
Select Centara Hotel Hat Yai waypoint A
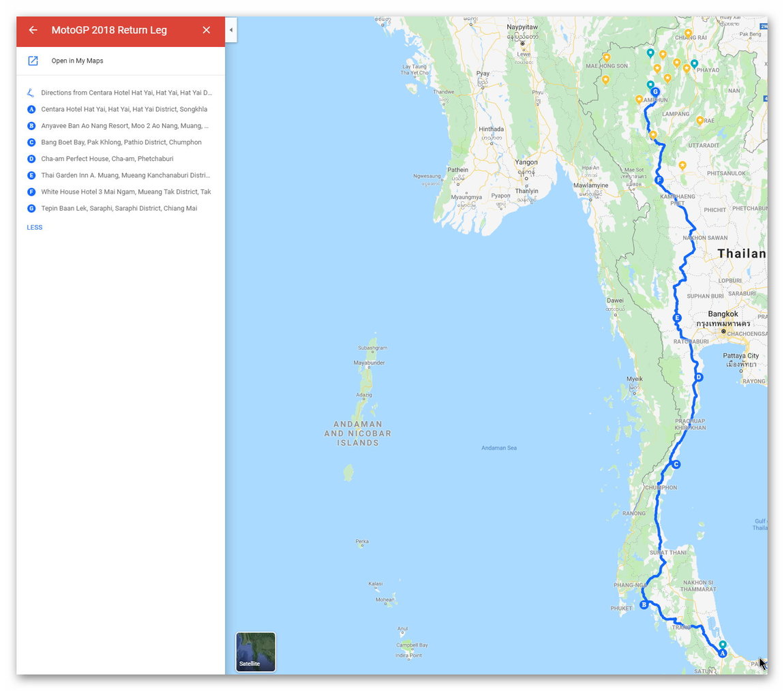(x=124, y=109)
